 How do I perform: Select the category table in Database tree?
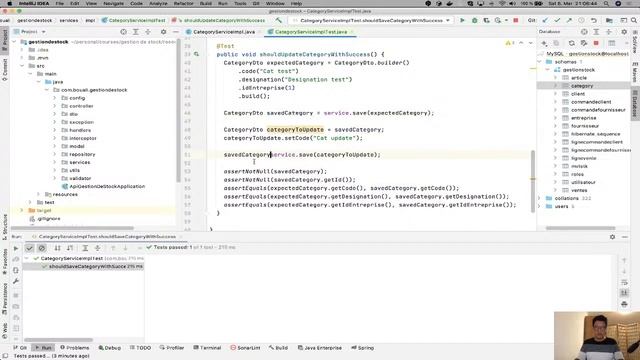coord(582,86)
